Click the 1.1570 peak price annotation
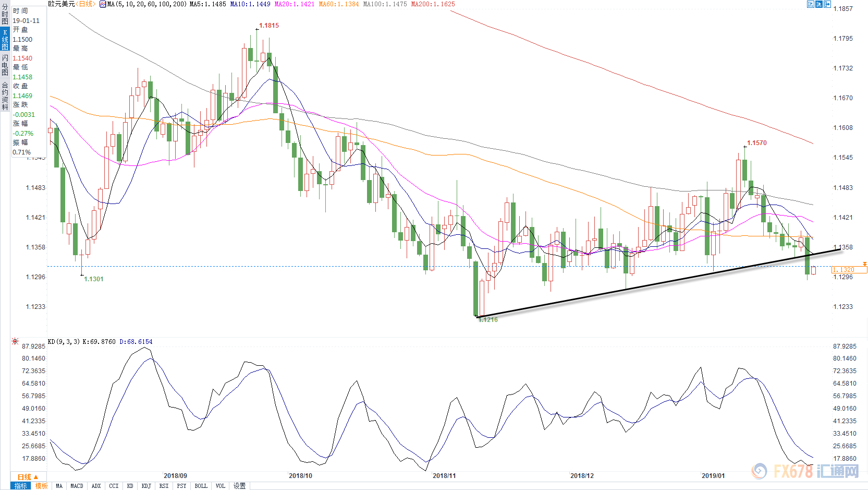The height and width of the screenshot is (490, 868). [x=757, y=143]
